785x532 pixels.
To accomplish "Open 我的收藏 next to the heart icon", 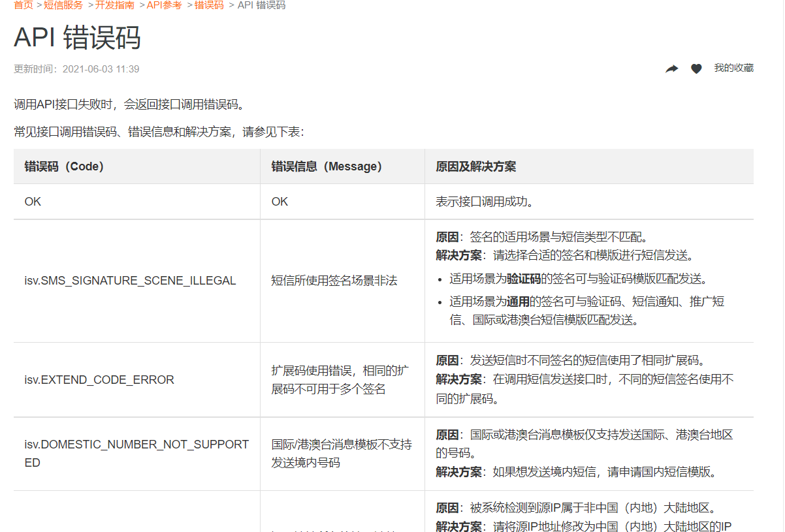I will [735, 68].
